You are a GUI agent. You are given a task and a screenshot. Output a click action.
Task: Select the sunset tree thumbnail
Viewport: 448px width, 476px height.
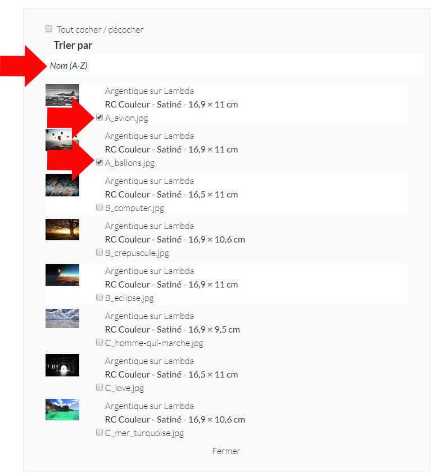(x=62, y=230)
